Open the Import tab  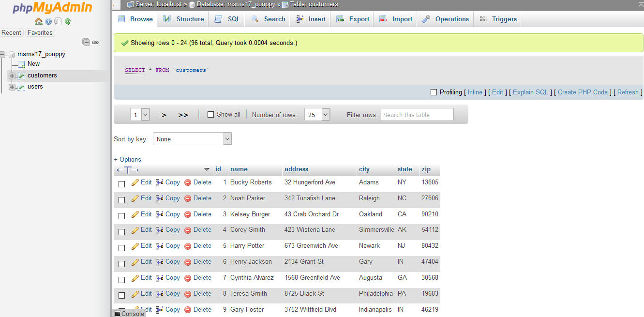396,19
